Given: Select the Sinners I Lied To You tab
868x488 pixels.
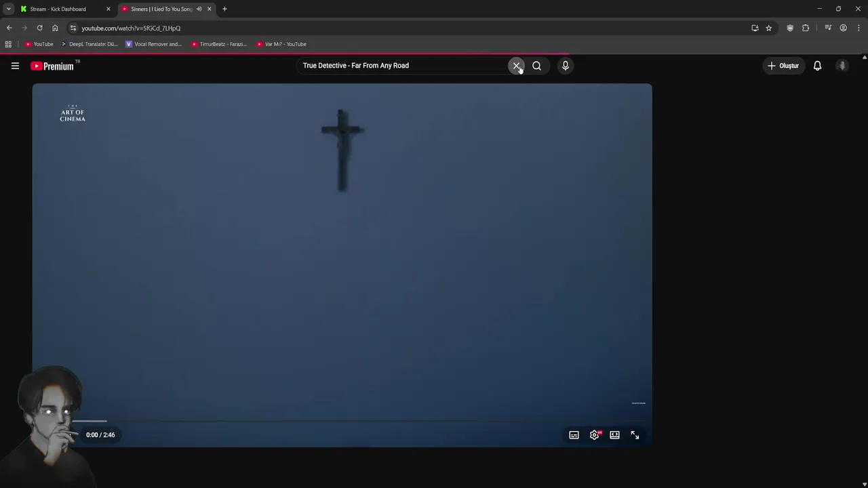Looking at the screenshot, I should [x=161, y=9].
